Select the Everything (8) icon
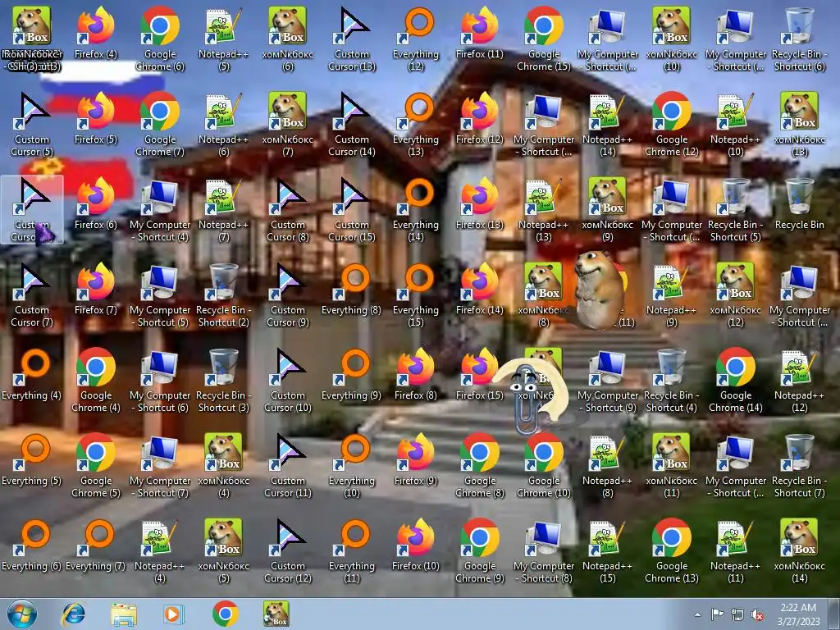 (352, 288)
